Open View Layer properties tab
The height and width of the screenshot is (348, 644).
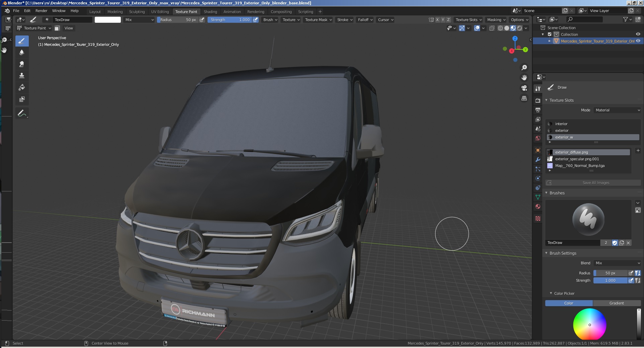(538, 119)
